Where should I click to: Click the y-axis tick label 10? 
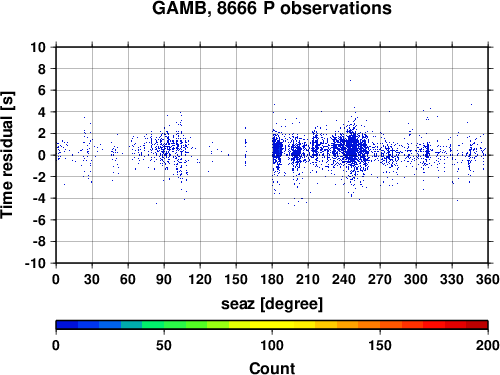click(38, 47)
